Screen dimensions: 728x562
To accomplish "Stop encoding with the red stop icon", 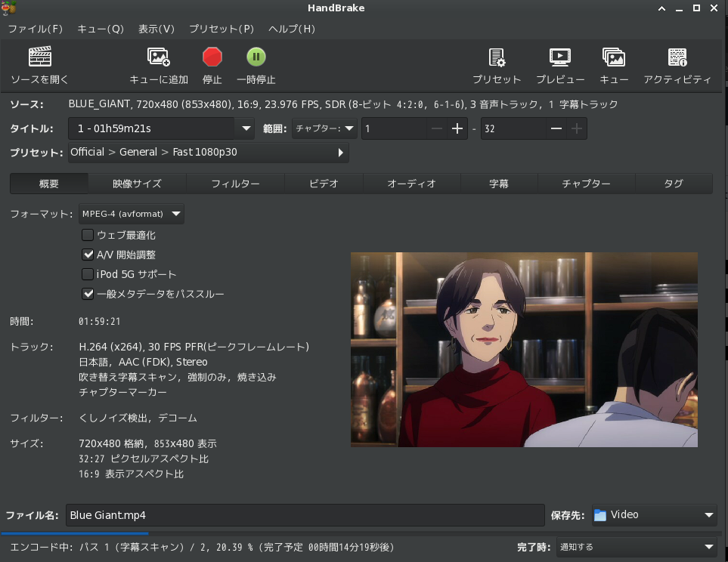I will 212,57.
